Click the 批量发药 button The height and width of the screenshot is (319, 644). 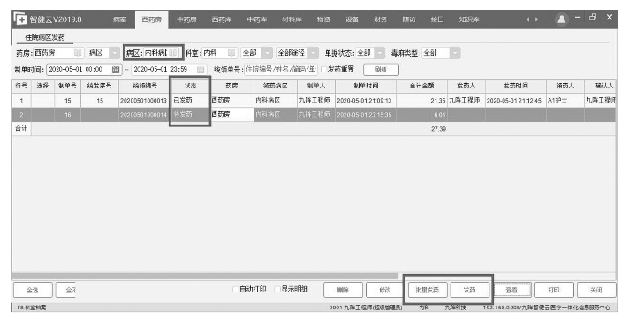click(428, 290)
